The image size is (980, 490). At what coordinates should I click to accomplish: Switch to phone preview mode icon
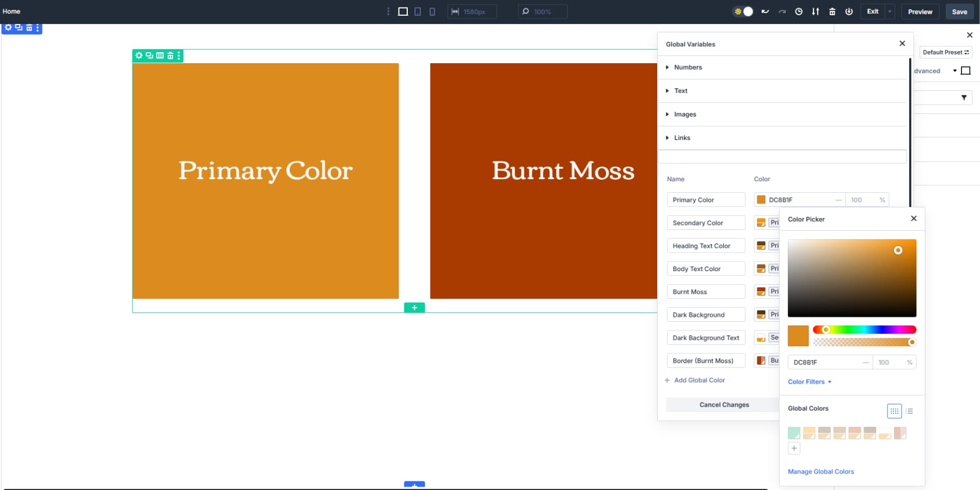[432, 11]
